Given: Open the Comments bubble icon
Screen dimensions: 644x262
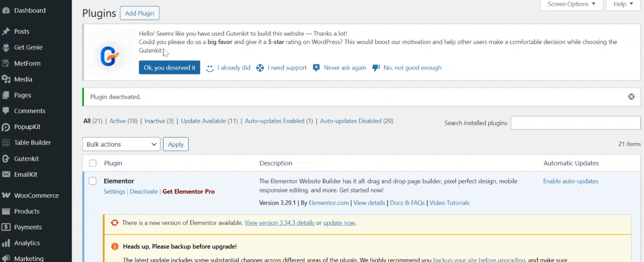Looking at the screenshot, I should 6,111.
